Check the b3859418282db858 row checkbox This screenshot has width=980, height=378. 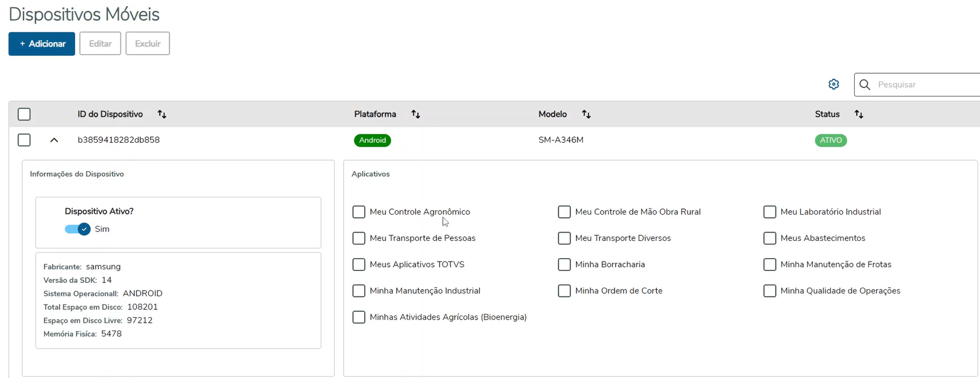(24, 140)
